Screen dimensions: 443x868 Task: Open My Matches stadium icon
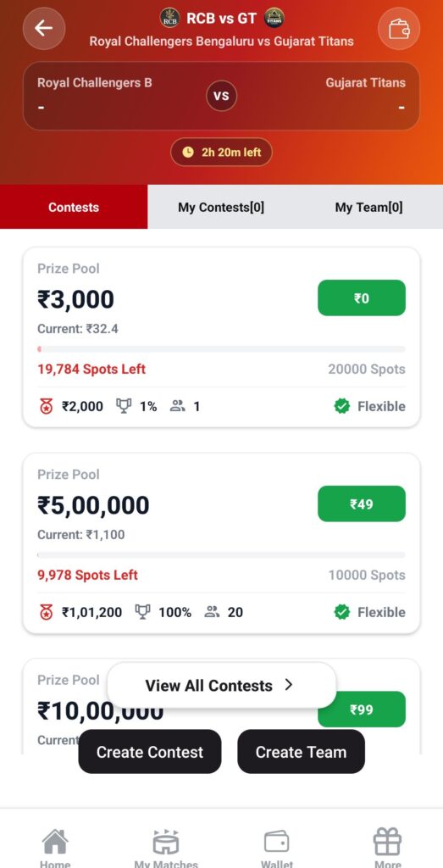pyautogui.click(x=166, y=842)
